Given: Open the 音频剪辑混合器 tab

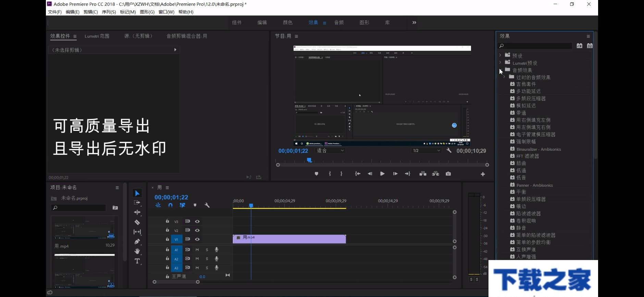Looking at the screenshot, I should (x=187, y=36).
